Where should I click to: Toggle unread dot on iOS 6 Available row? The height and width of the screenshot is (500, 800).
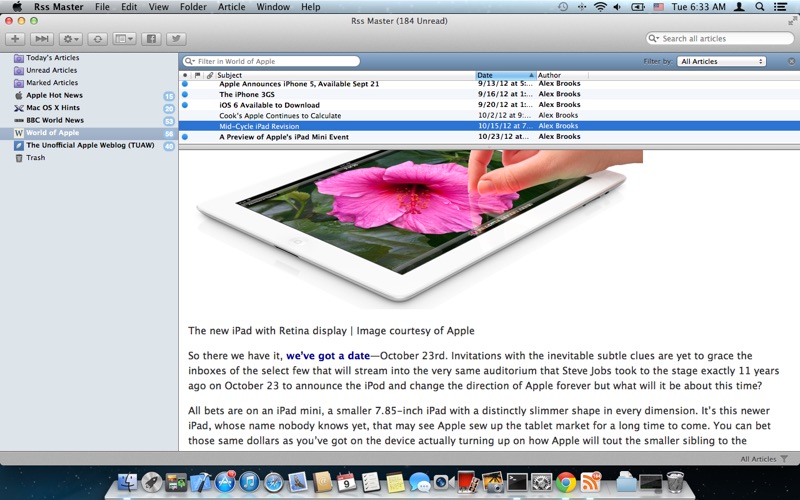[x=185, y=105]
